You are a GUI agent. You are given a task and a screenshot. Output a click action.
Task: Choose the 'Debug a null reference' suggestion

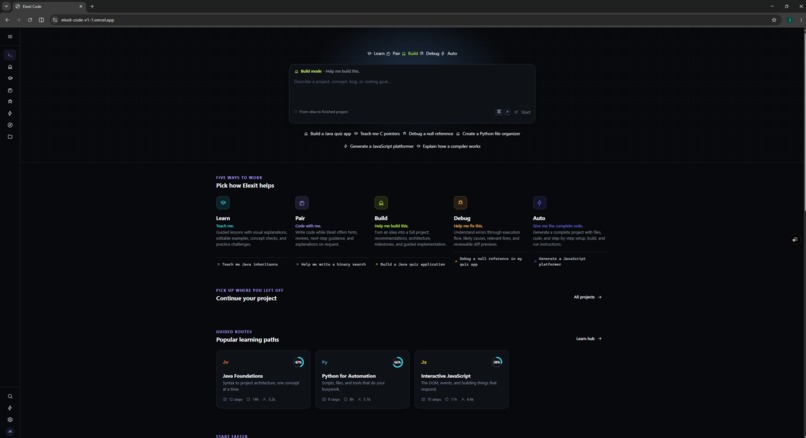(x=428, y=134)
